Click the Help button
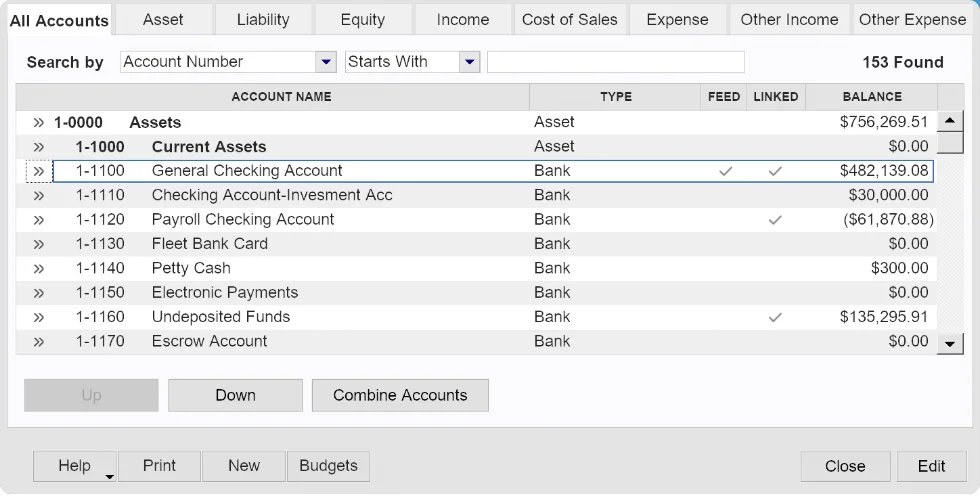The height and width of the screenshot is (496, 980). coord(74,466)
